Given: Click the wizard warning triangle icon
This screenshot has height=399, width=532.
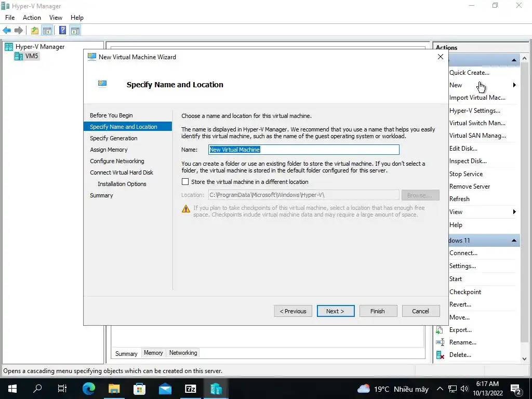Looking at the screenshot, I should tap(186, 209).
